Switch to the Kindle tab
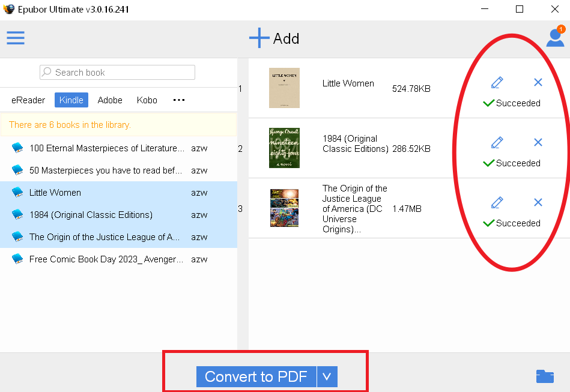The height and width of the screenshot is (392, 570). click(x=71, y=100)
